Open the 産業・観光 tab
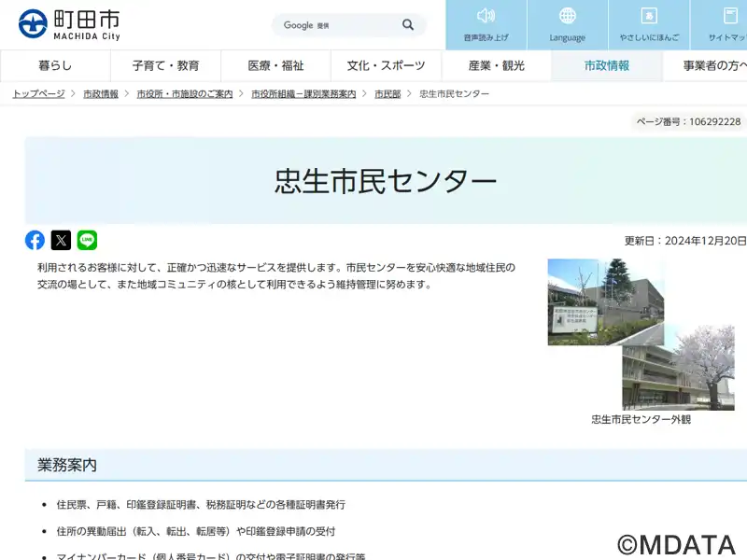 tap(496, 65)
